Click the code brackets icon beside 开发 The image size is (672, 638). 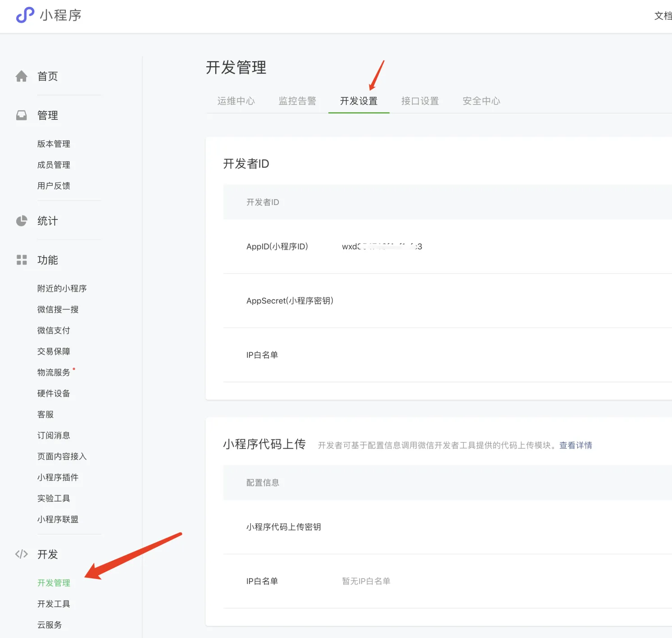click(22, 554)
